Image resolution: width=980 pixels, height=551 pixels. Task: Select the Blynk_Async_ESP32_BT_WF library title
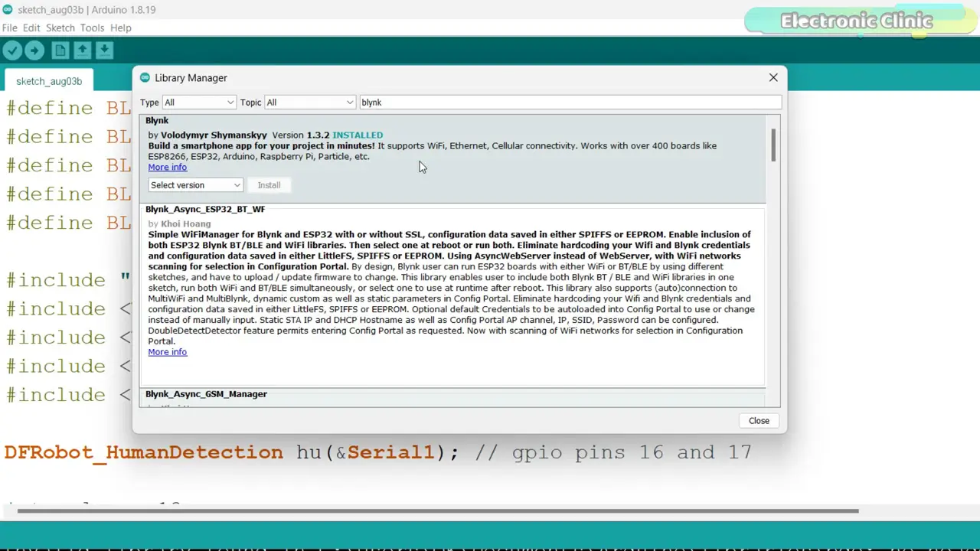tap(205, 209)
